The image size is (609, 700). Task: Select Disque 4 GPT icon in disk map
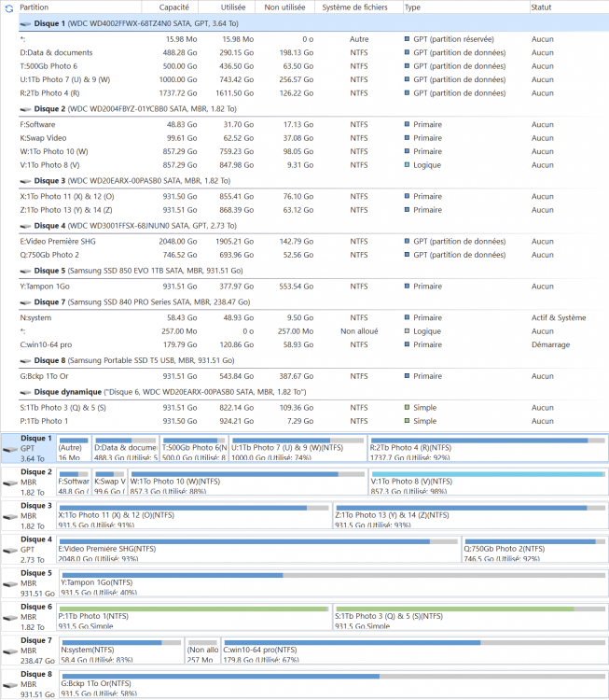pos(10,551)
